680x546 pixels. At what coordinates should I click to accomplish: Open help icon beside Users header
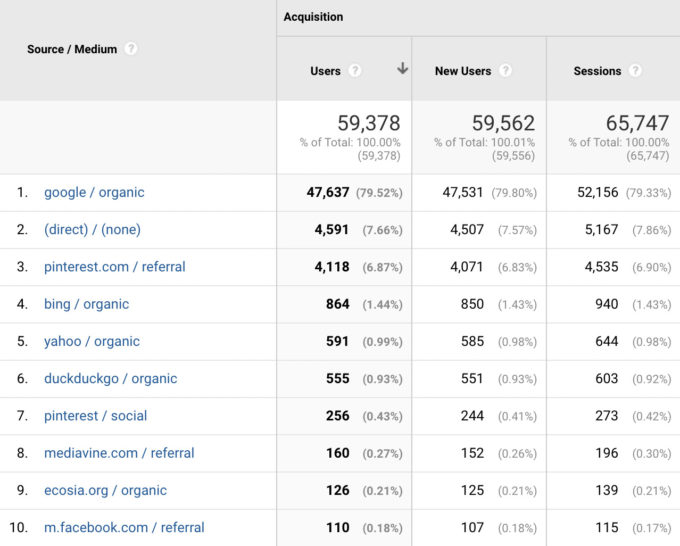click(x=355, y=70)
